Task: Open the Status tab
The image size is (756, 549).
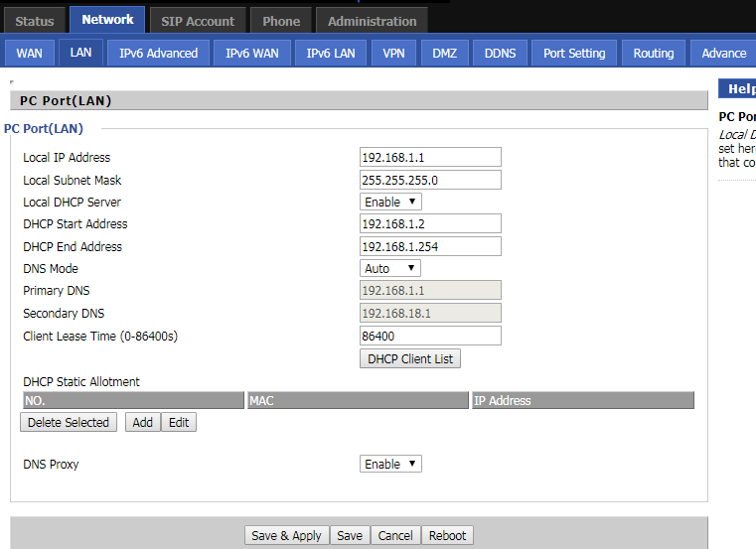Action: point(35,21)
